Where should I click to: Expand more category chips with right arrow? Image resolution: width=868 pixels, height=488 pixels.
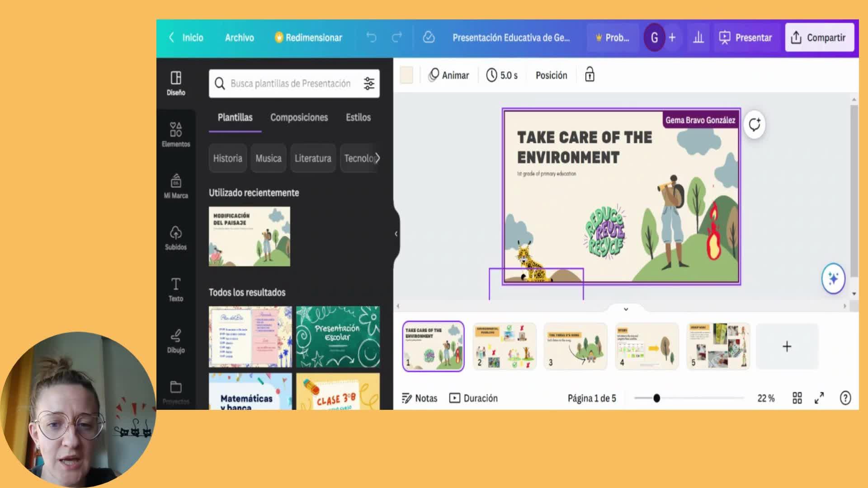tap(377, 158)
